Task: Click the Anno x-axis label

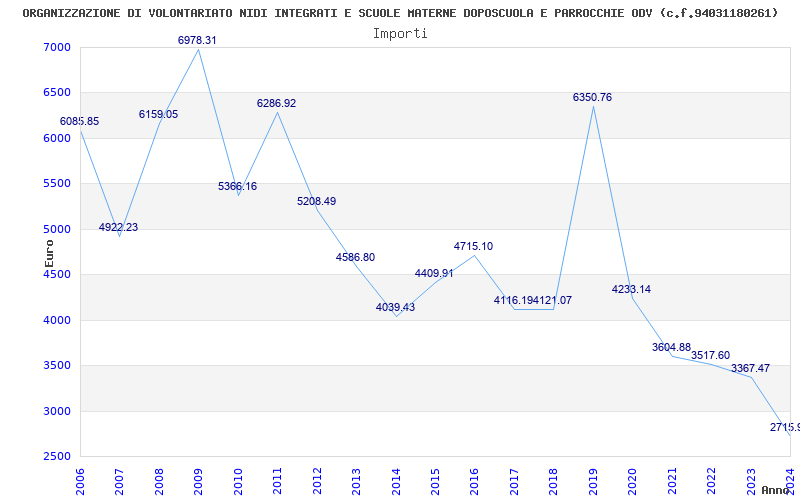Action: 775,490
